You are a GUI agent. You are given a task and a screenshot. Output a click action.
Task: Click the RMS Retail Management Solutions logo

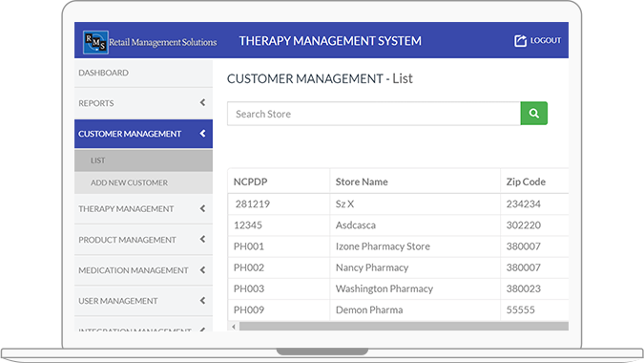[150, 42]
